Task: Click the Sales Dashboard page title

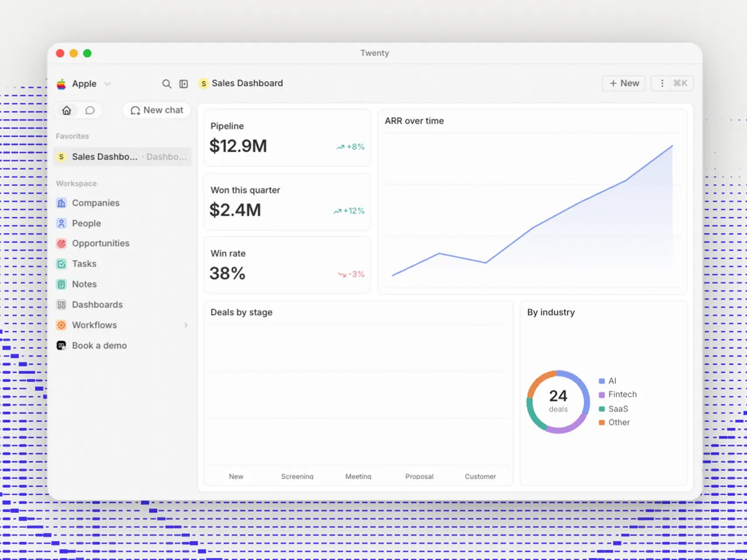Action: [247, 83]
